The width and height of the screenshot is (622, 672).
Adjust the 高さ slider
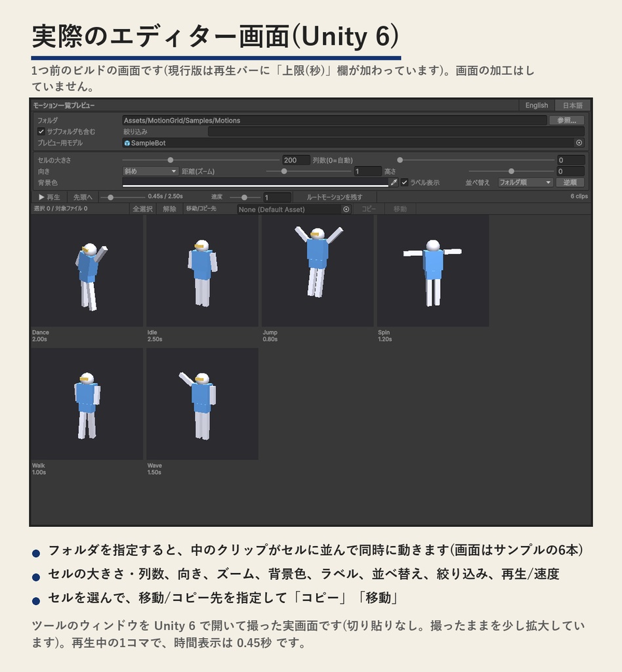[x=512, y=171]
